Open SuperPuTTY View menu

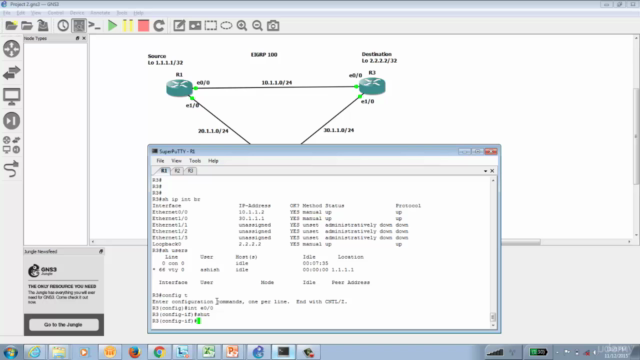(176, 161)
